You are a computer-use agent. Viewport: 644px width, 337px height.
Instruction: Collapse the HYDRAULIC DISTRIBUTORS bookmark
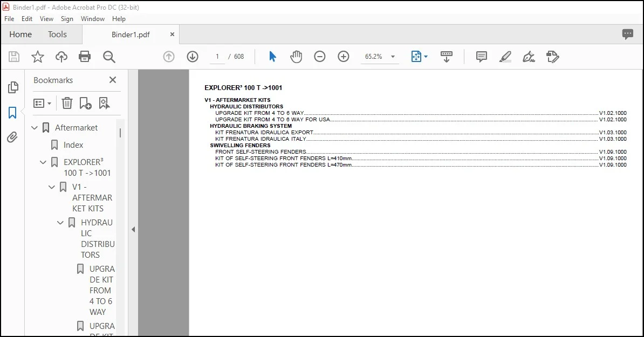[x=60, y=223]
